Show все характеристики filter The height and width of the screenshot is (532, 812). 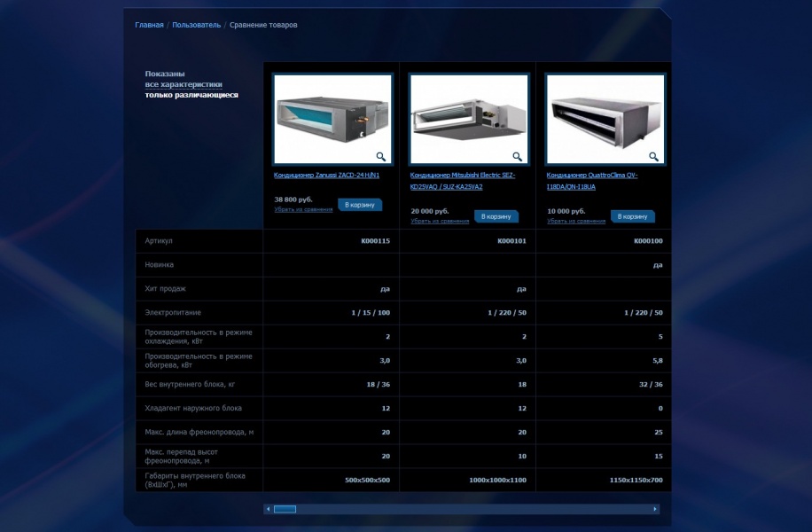[x=183, y=84]
